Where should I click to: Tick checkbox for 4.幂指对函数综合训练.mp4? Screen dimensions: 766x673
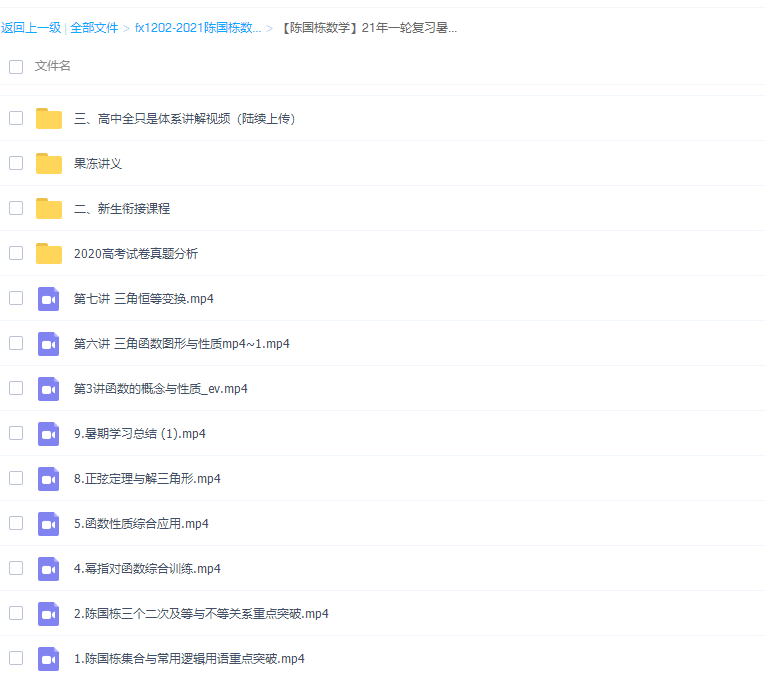[x=16, y=568]
